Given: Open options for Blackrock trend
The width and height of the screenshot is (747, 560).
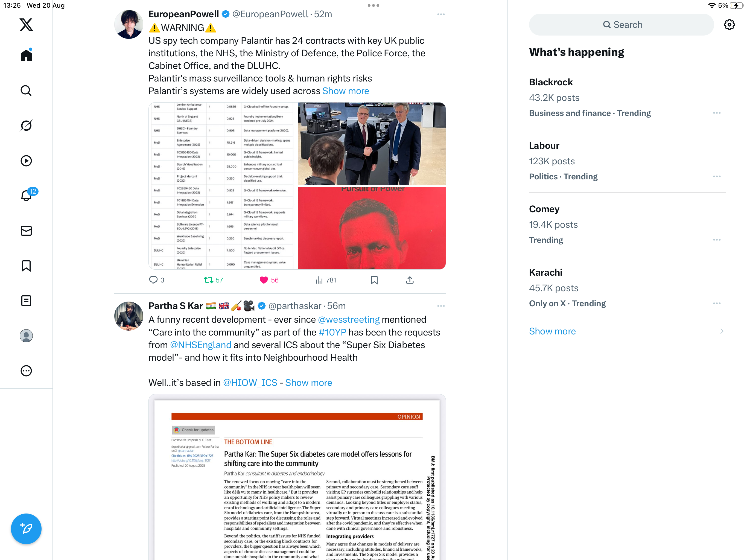Looking at the screenshot, I should pyautogui.click(x=717, y=113).
